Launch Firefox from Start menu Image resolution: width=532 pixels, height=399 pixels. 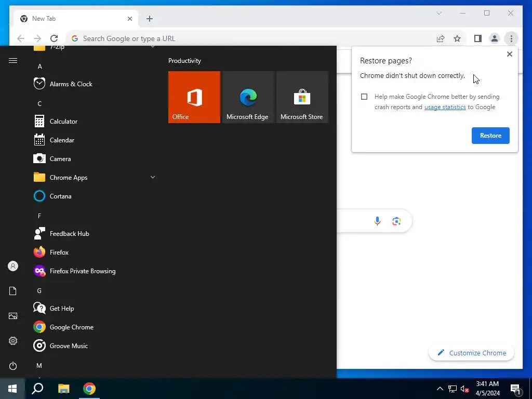[x=96, y=252]
